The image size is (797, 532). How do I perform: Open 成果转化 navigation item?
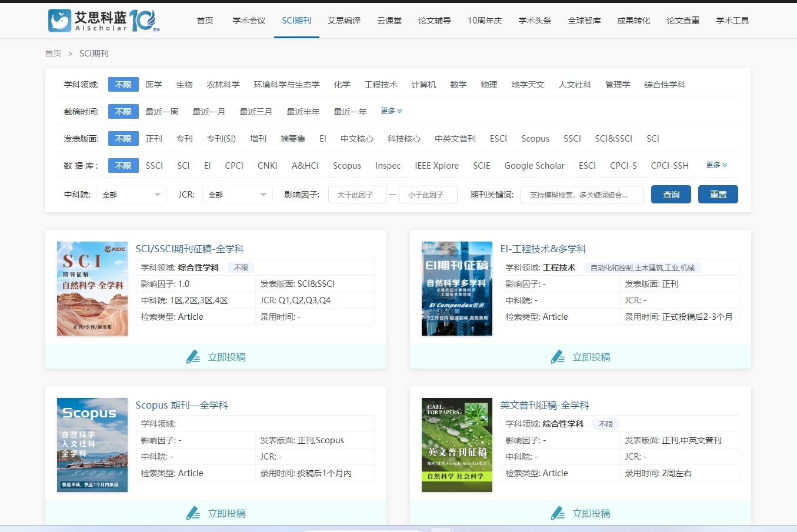pos(633,21)
